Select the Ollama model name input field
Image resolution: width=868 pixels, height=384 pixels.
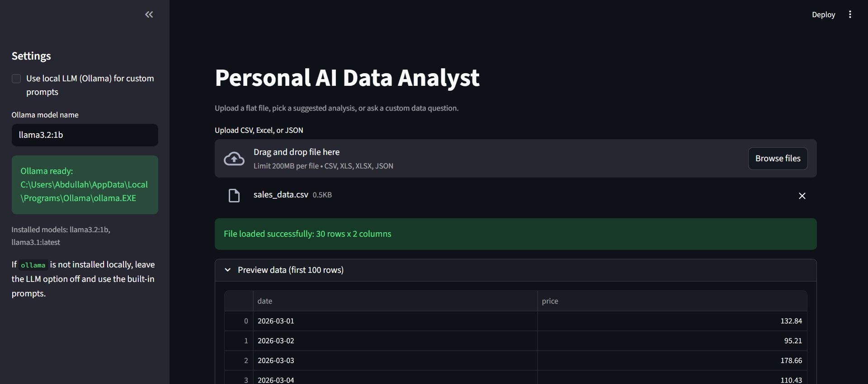tap(85, 135)
